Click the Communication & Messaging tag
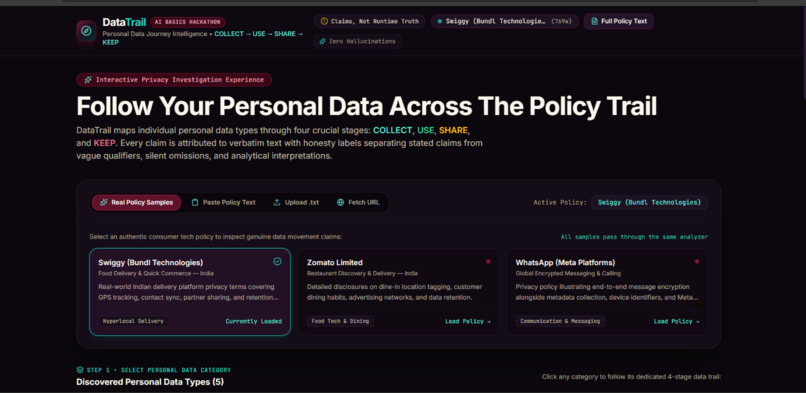Image resolution: width=806 pixels, height=393 pixels. pyautogui.click(x=560, y=321)
